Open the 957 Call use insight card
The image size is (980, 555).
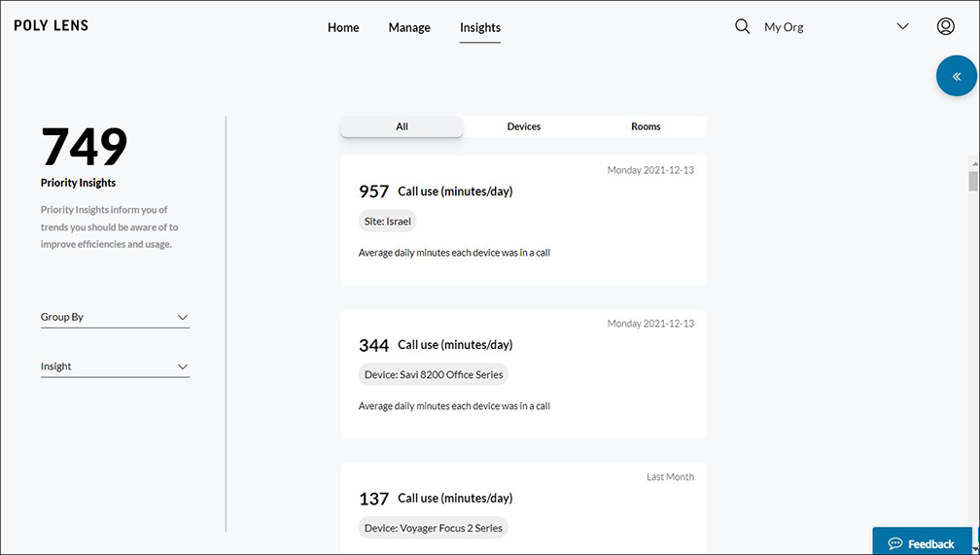524,221
